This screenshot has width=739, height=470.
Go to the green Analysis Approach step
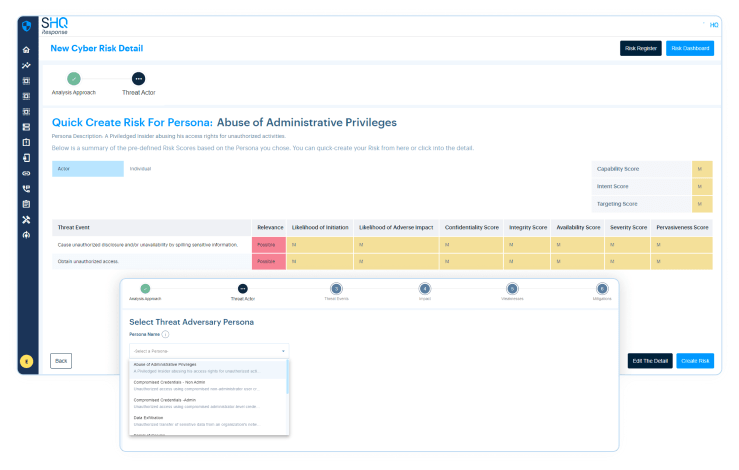(73, 78)
